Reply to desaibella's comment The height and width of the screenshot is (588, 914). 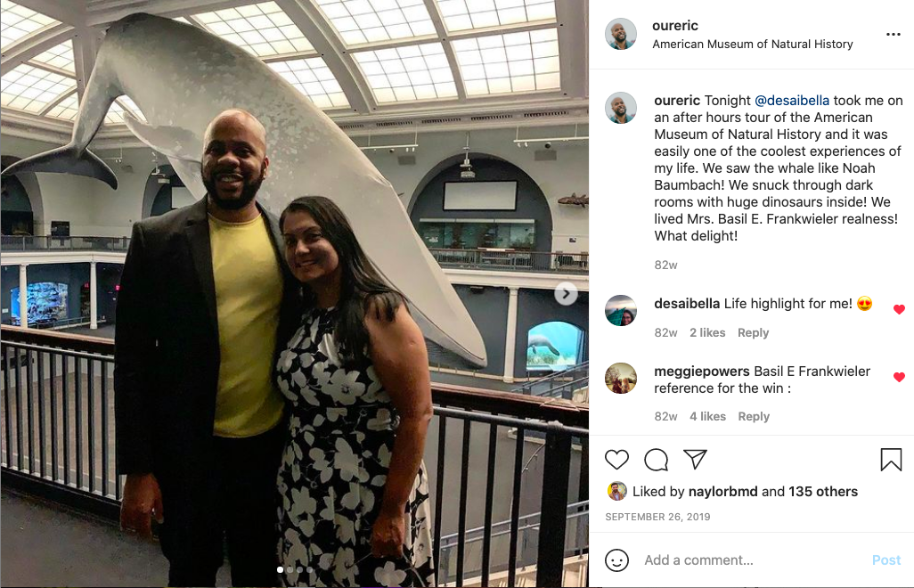(753, 332)
